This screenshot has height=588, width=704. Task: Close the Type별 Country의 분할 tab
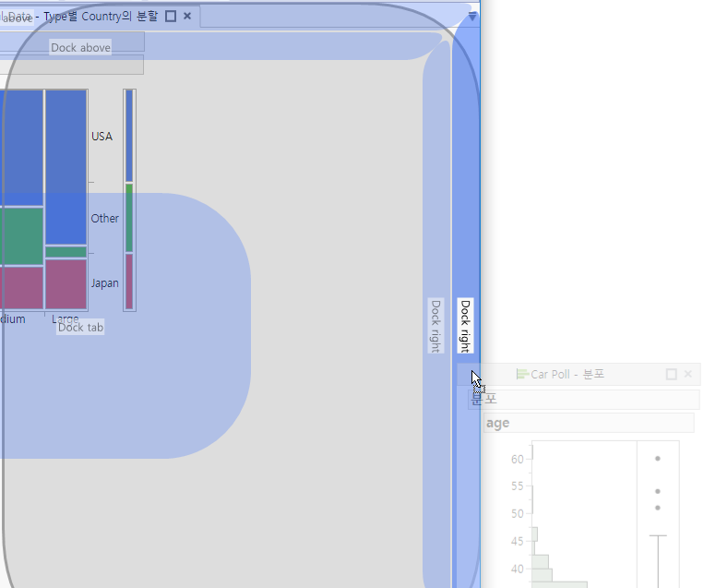(187, 17)
